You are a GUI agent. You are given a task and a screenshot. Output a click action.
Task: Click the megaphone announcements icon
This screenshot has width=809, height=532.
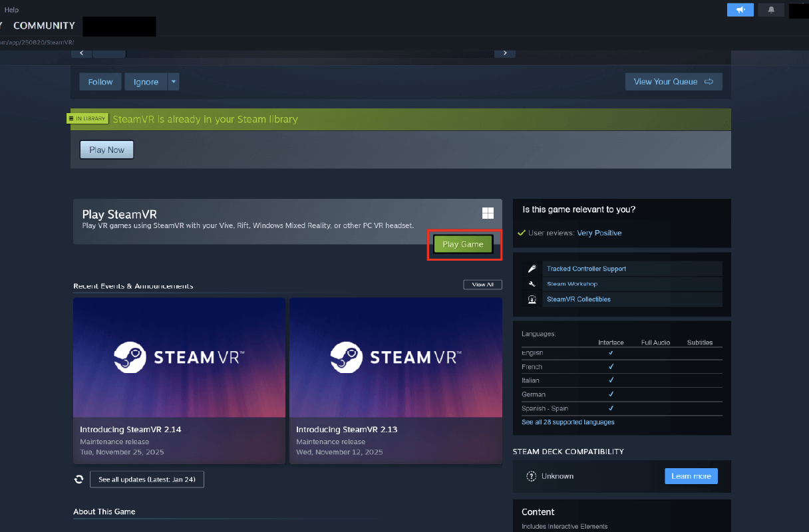[x=740, y=10]
